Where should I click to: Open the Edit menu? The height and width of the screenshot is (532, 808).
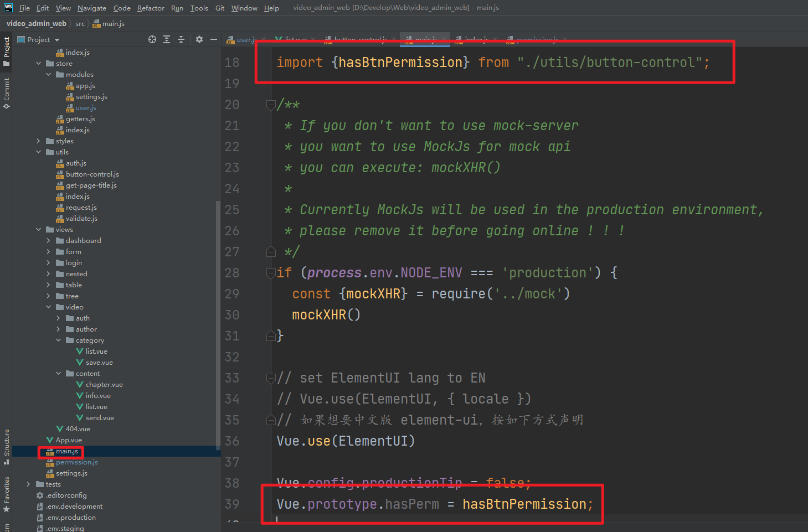pos(43,8)
